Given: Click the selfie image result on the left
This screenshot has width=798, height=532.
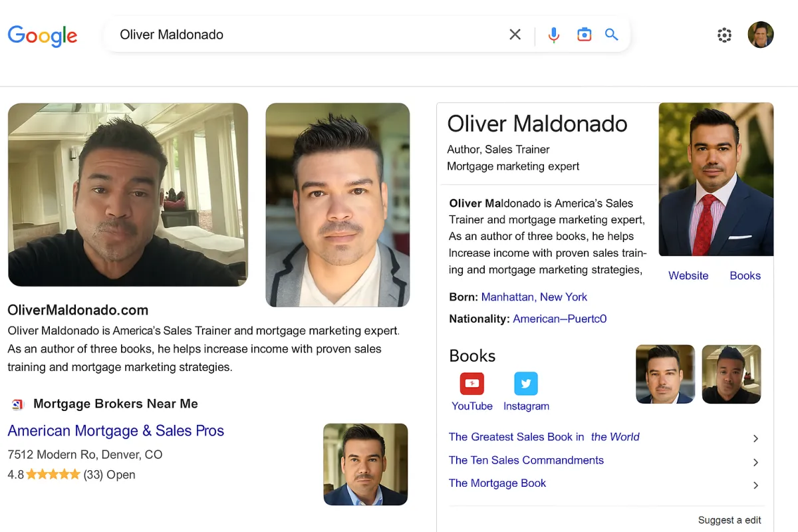Looking at the screenshot, I should click(x=128, y=194).
